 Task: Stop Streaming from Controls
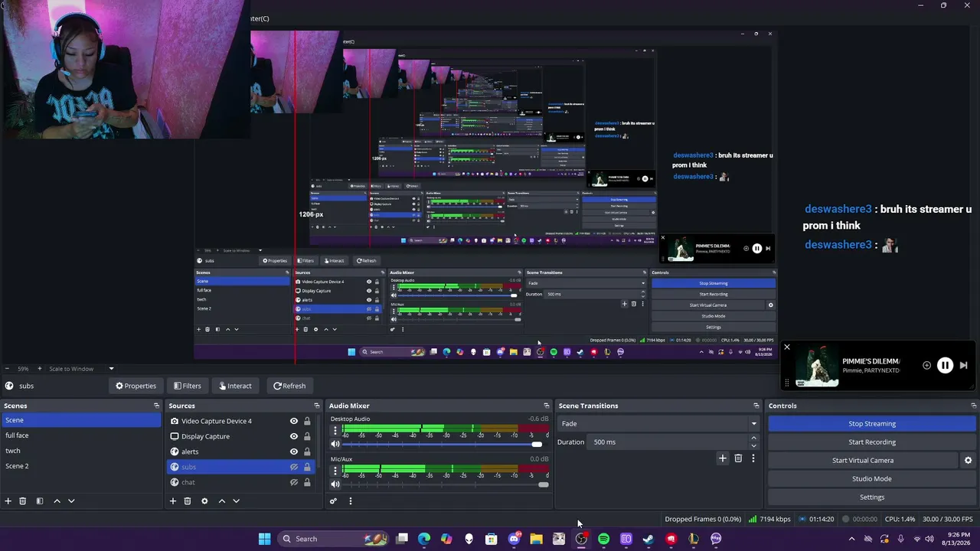[x=872, y=424]
